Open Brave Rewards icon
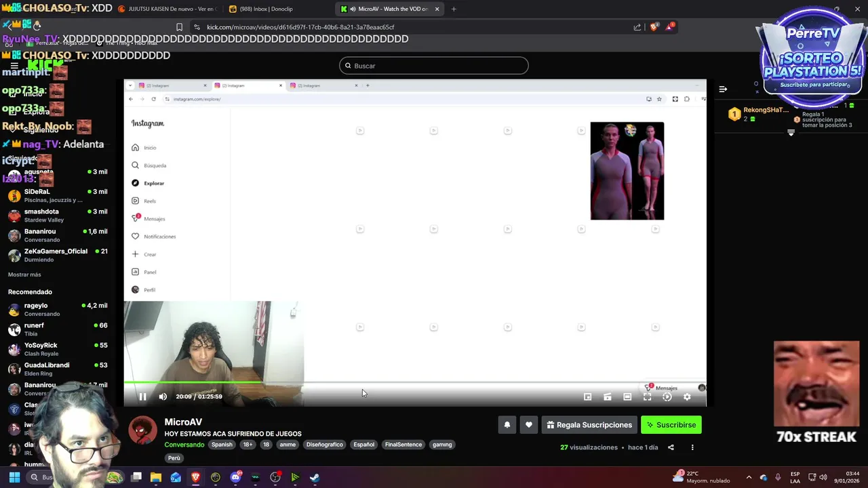Image resolution: width=868 pixels, height=488 pixels. pyautogui.click(x=670, y=26)
